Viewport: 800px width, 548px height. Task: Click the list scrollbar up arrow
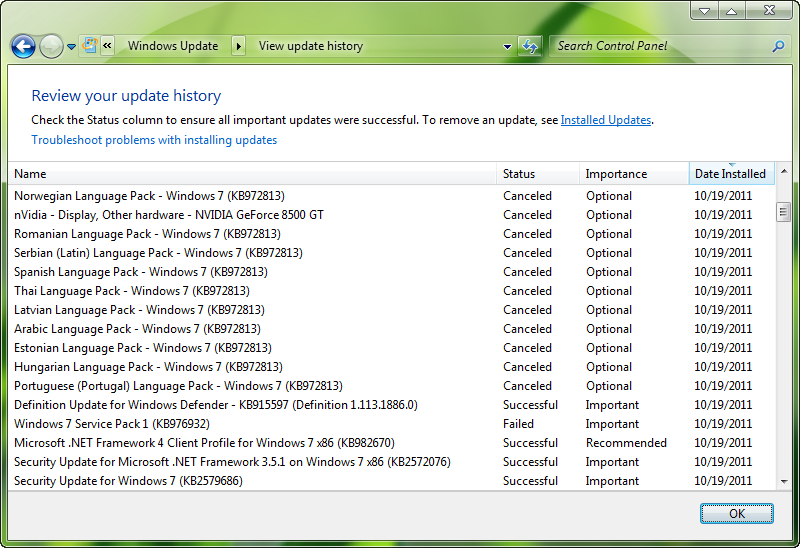(784, 172)
